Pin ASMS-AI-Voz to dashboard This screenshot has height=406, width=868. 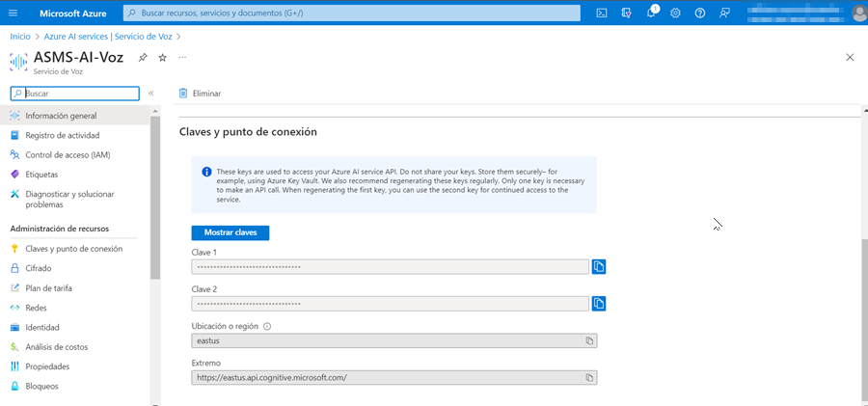pyautogui.click(x=143, y=58)
